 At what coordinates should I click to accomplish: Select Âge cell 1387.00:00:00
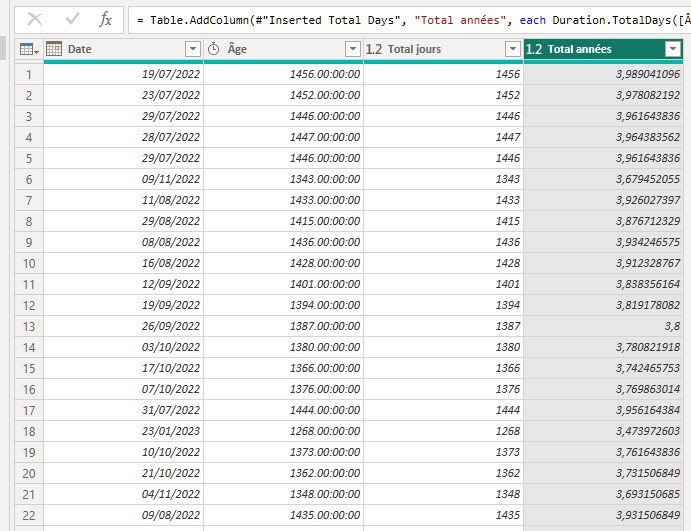click(283, 327)
